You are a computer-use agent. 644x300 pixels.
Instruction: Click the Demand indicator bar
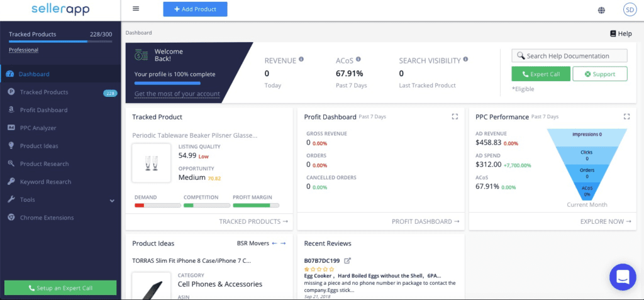tap(158, 205)
